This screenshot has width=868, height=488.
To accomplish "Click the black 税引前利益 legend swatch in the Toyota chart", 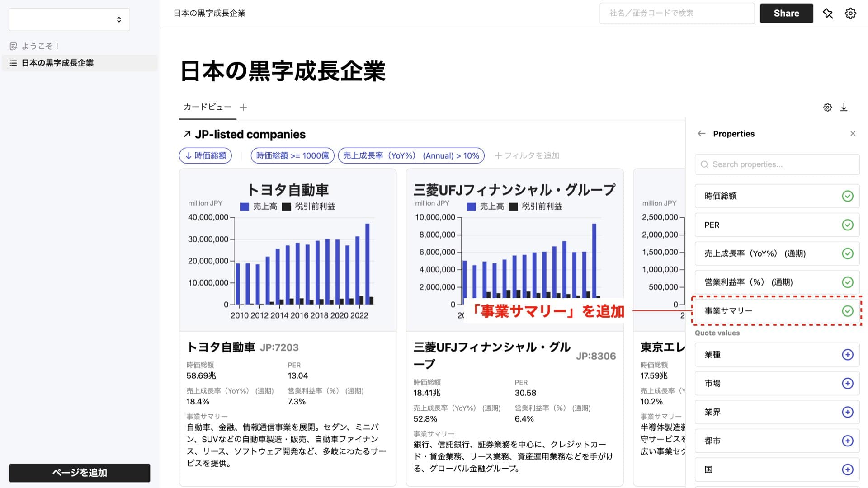I will (x=286, y=206).
